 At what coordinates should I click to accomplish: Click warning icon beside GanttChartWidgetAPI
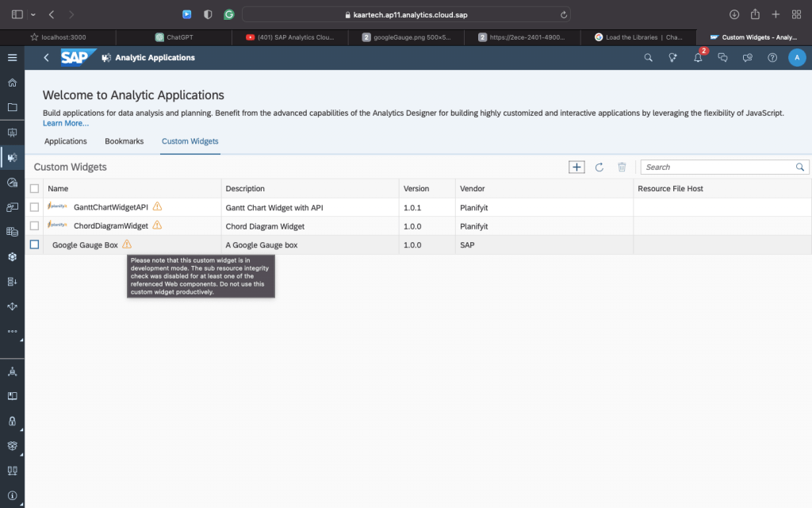click(157, 206)
